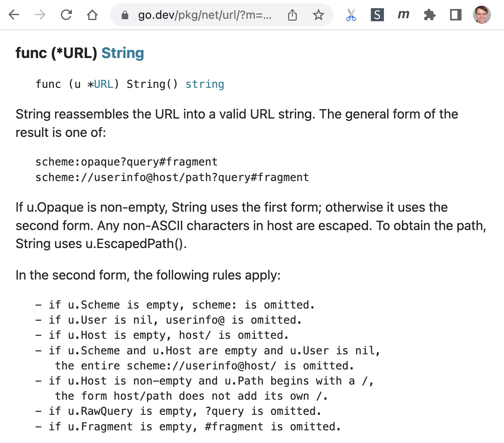504x443 pixels.
Task: Follow the string return type link
Action: (205, 84)
